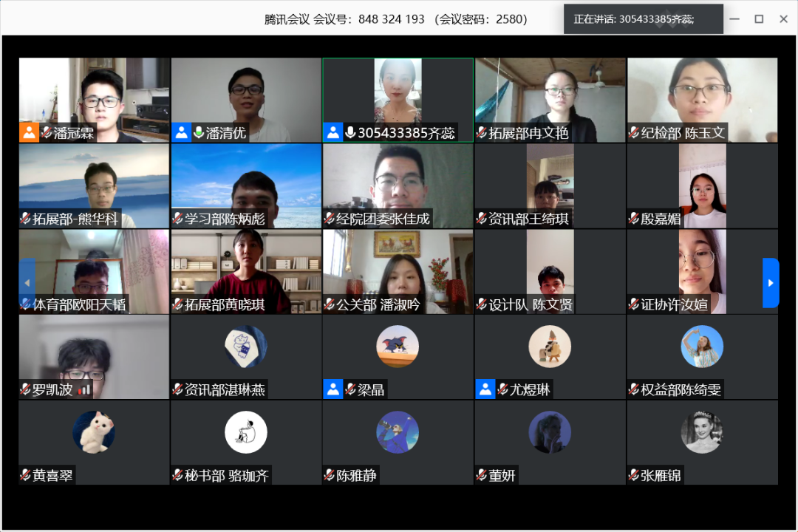Click the blue user icon beside 尤煜琳
Image resolution: width=798 pixels, height=532 pixels.
pyautogui.click(x=485, y=389)
